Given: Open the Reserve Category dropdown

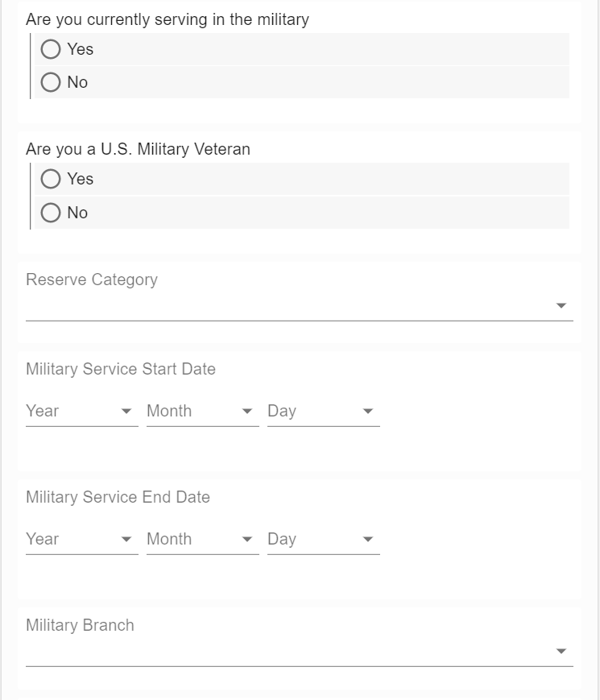Looking at the screenshot, I should pos(290,306).
